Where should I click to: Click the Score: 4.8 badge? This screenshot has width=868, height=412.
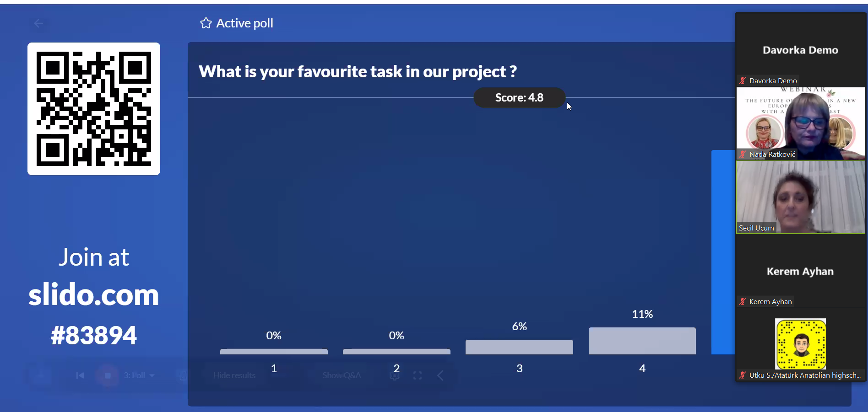pos(519,97)
